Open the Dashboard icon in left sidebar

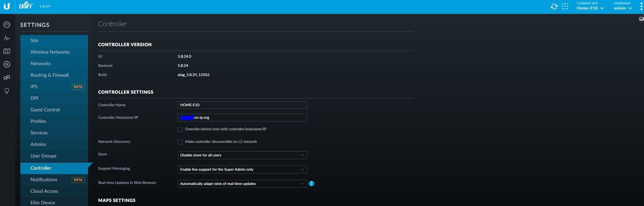[7, 25]
